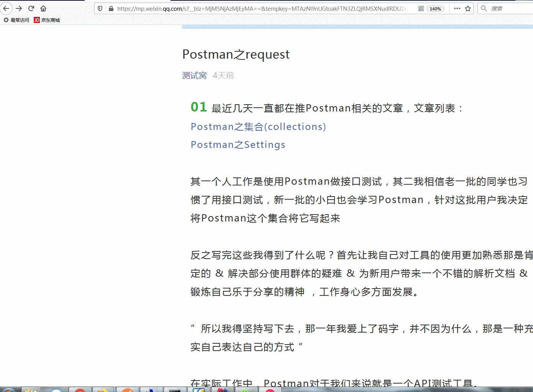Screen dimensions: 533x392
Task: Reload the current page
Action: tap(31, 8)
